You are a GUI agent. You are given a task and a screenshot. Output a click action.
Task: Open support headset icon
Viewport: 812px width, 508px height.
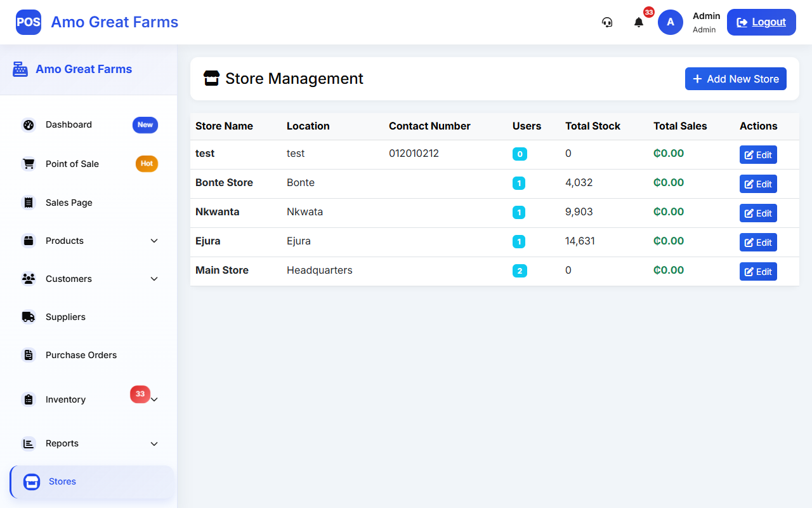click(x=607, y=22)
